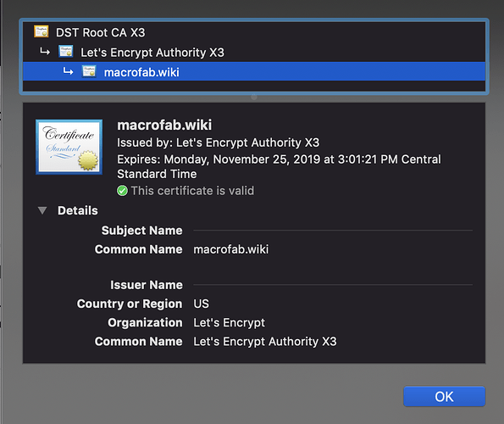
Task: Click the arrow beside Let's Encrypt Authority X3
Action: point(45,52)
